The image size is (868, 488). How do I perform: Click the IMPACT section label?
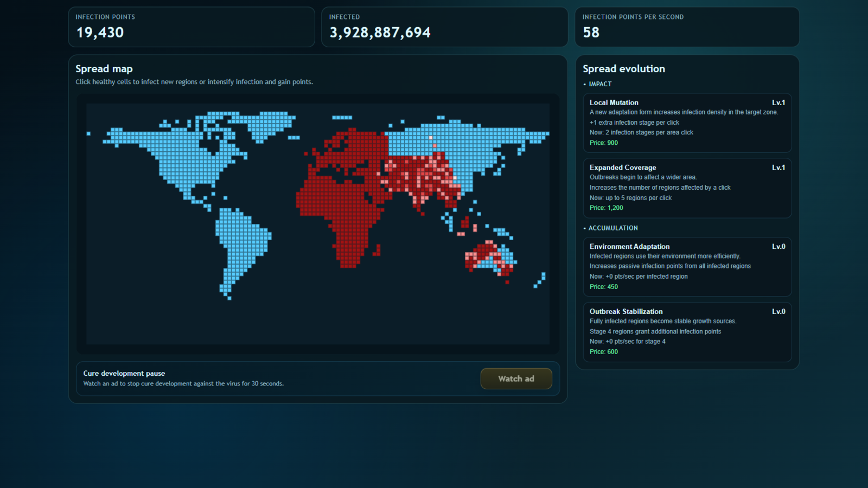pos(600,84)
